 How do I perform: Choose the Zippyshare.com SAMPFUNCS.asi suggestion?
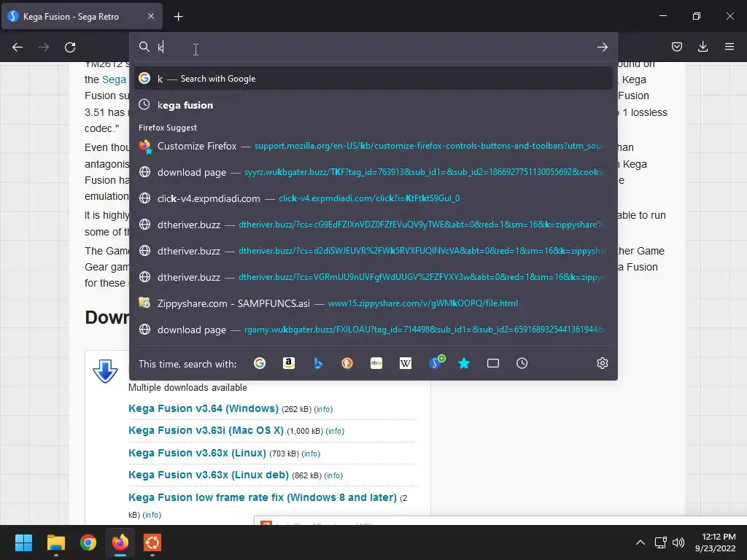coord(373,303)
